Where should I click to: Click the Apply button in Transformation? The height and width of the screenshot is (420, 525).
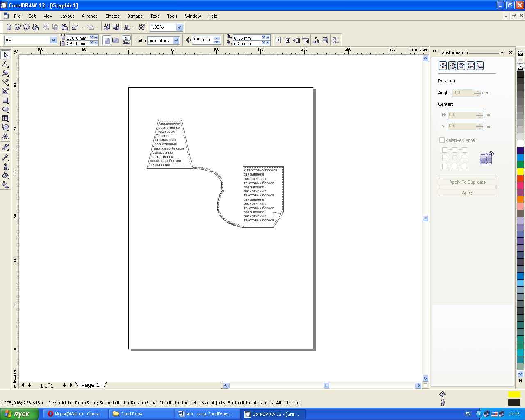(468, 192)
